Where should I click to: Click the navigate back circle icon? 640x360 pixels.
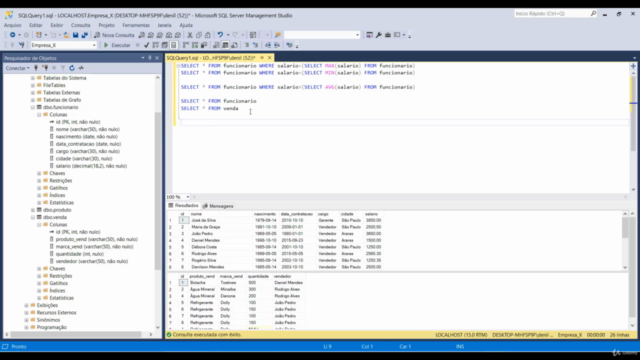coord(13,35)
